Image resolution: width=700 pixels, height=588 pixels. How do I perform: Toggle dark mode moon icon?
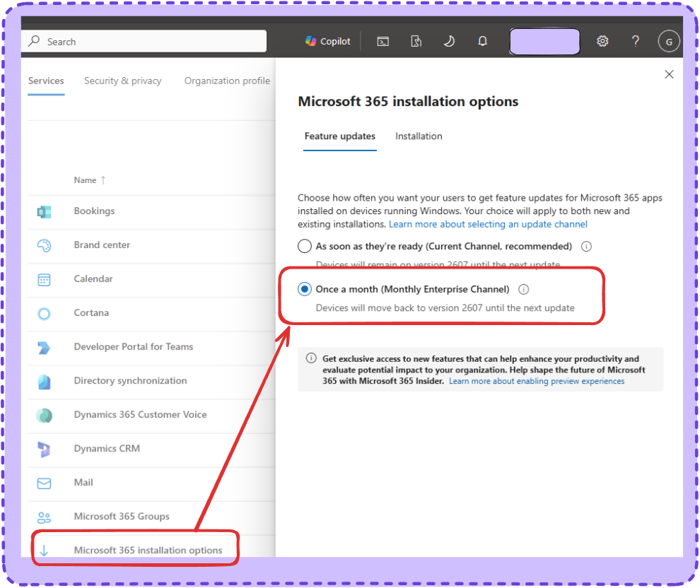(449, 42)
